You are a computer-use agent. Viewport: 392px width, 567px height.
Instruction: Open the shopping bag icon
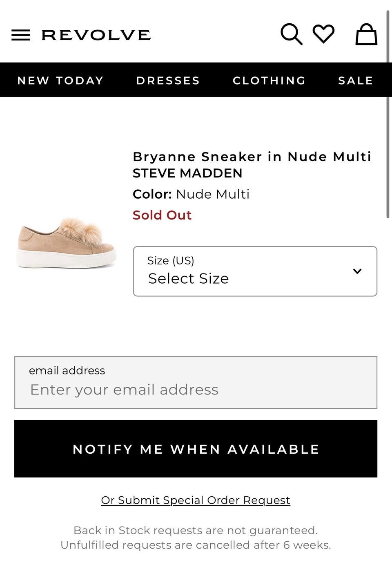click(366, 34)
